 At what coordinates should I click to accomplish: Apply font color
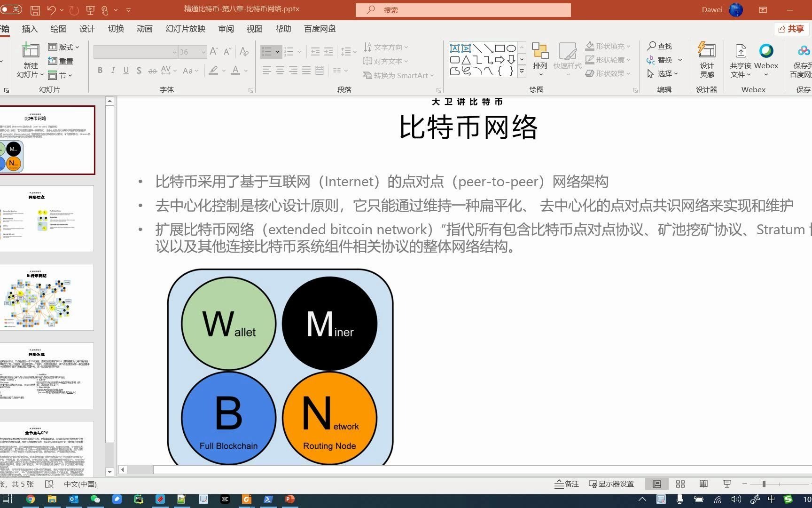236,70
